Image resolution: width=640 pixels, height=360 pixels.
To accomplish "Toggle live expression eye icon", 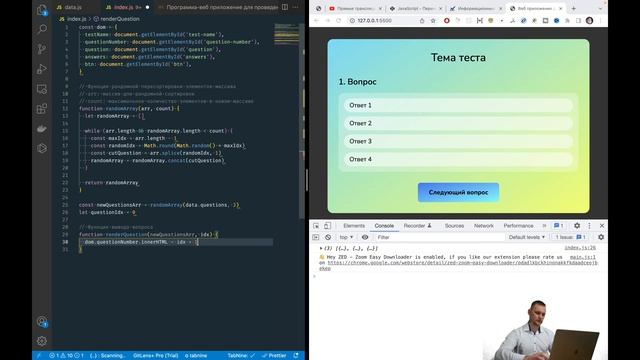I will [x=365, y=237].
